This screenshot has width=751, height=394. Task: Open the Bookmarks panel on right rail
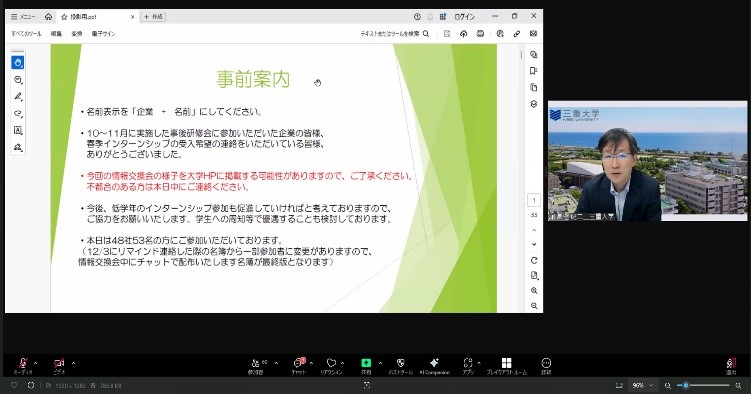coord(534,71)
